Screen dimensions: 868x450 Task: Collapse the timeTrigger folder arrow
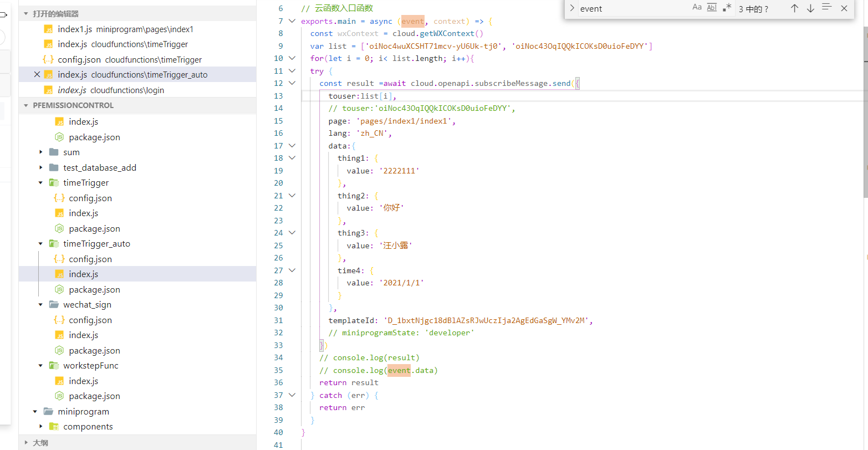[x=41, y=182]
